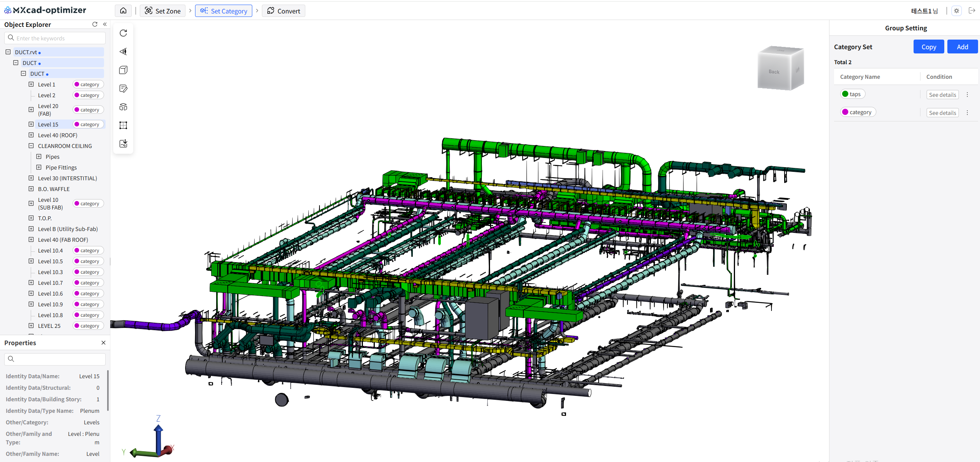Click the reset view rotate icon in toolbar
Screen dimensions: 980x462
pyautogui.click(x=123, y=33)
